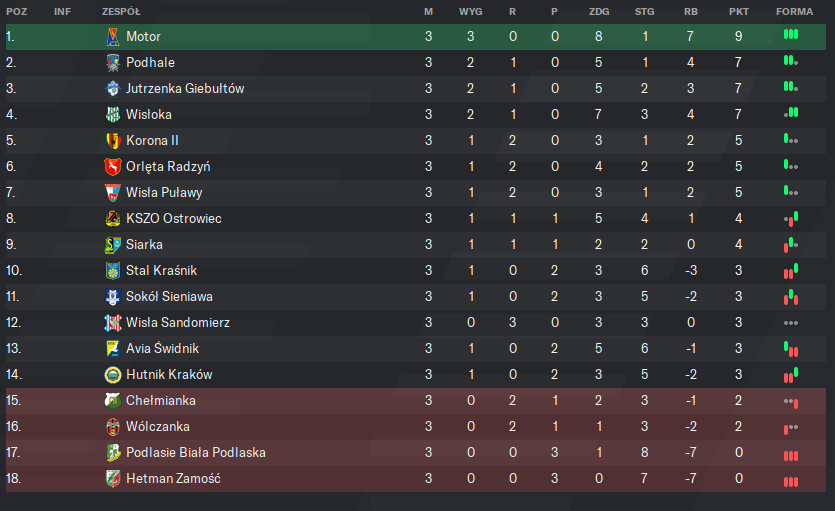Click the KSZO Ostrowiec club badge
This screenshot has height=511, width=835.
tap(113, 219)
